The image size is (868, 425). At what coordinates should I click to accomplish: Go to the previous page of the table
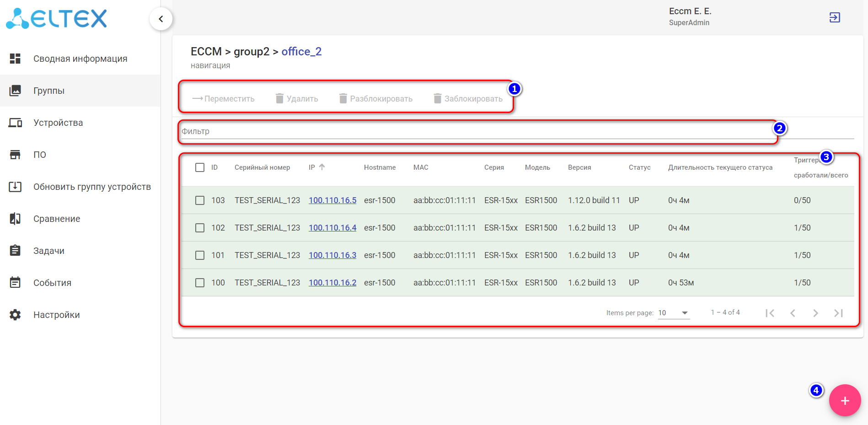click(793, 313)
